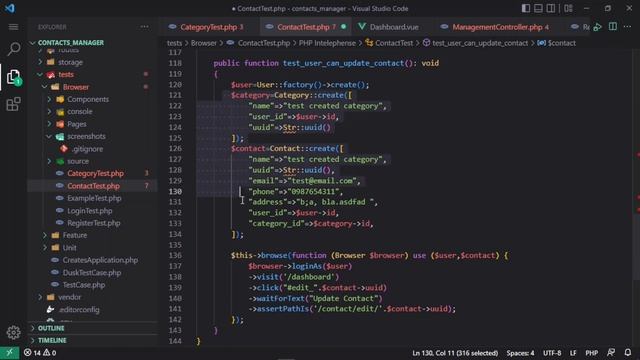Click unsaved dot on ContactTest.php tab
This screenshot has width=640, height=360.
click(x=344, y=27)
